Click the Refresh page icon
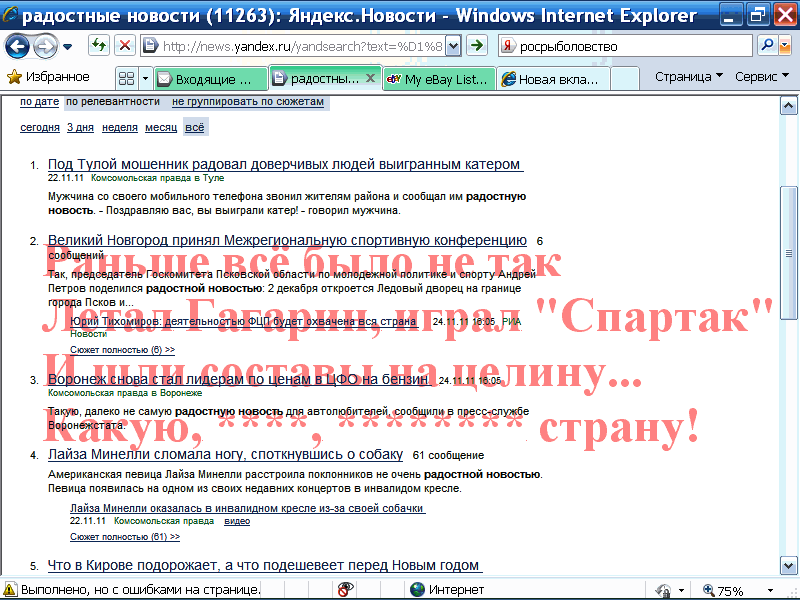Image resolution: width=800 pixels, height=600 pixels. (x=98, y=46)
